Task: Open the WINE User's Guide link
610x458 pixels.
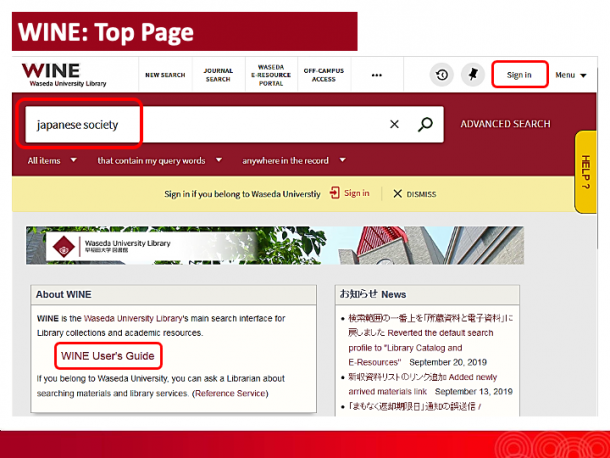Action: (108, 356)
